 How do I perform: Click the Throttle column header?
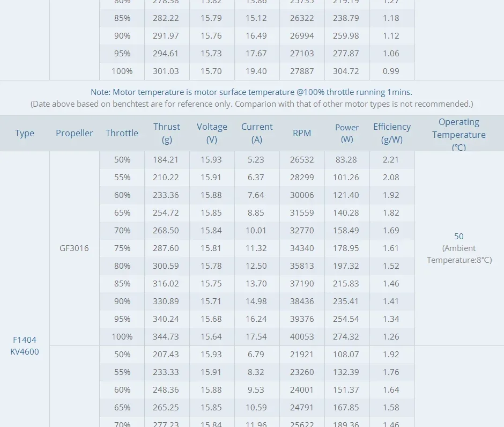tap(122, 133)
